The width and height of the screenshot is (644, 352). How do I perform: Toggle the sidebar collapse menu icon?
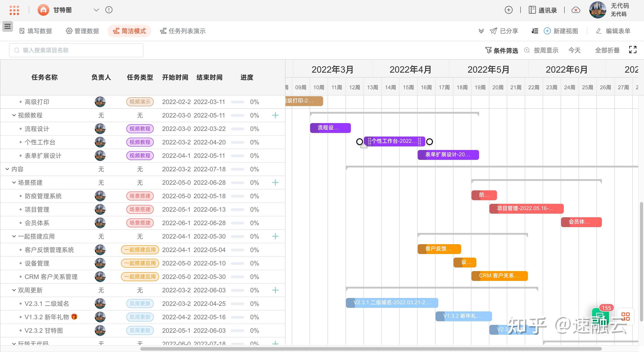(x=7, y=26)
